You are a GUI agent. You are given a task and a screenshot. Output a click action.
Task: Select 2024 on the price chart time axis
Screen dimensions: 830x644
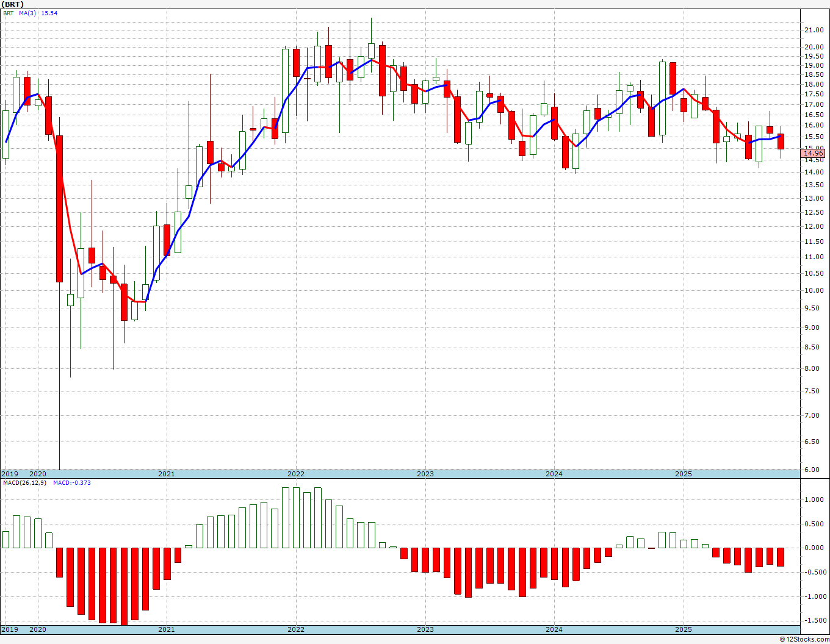(x=554, y=474)
